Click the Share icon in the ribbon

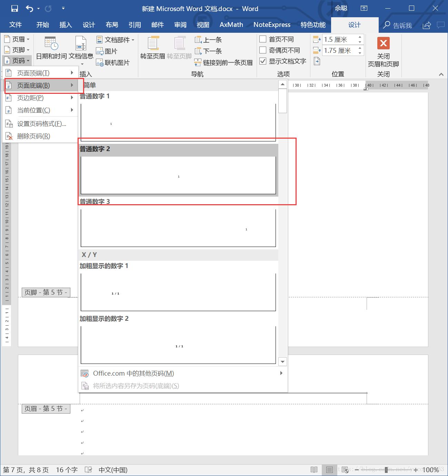(427, 25)
